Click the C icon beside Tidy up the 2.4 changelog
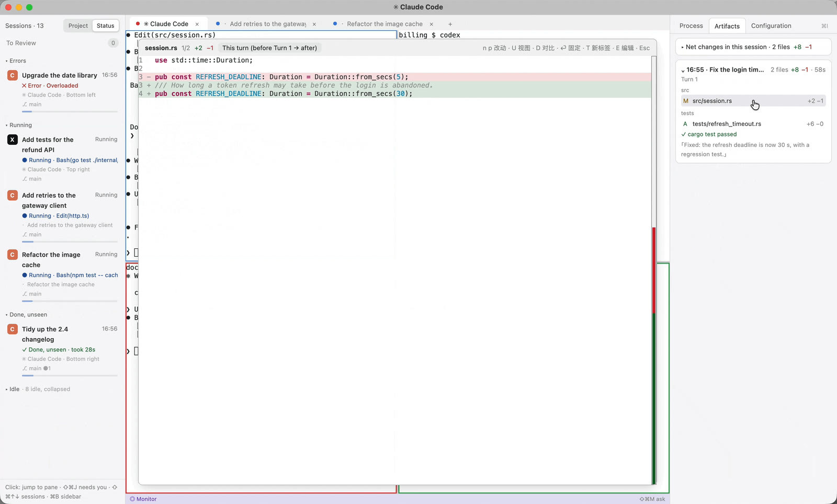This screenshot has height=504, width=837. coord(13,329)
